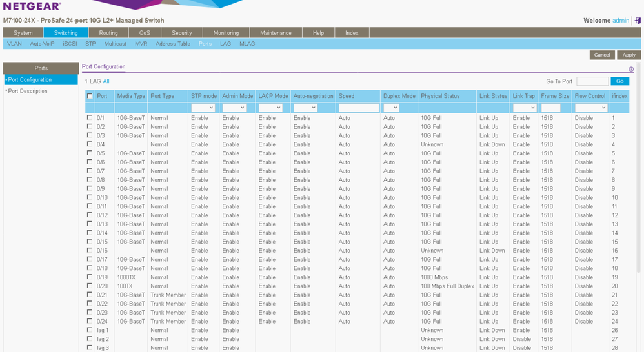Image resolution: width=644 pixels, height=352 pixels.
Task: Check the box for port 0/24
Action: 90,321
